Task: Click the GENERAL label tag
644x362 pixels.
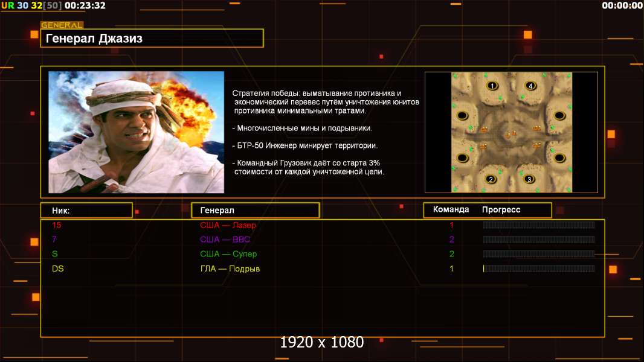Action: click(62, 25)
